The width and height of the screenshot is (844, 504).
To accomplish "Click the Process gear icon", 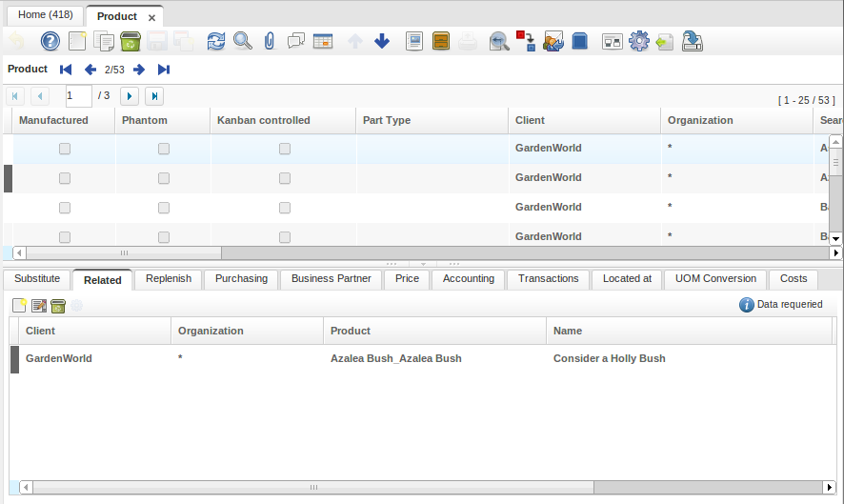I will click(638, 41).
